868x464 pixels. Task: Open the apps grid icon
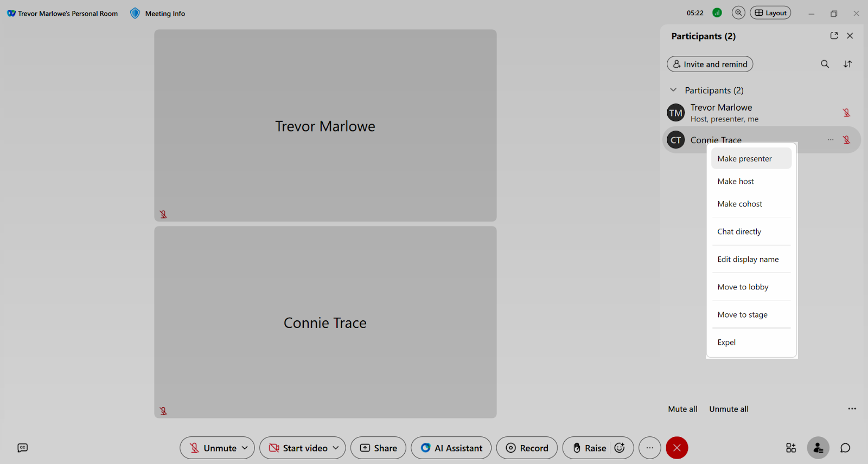(x=791, y=448)
